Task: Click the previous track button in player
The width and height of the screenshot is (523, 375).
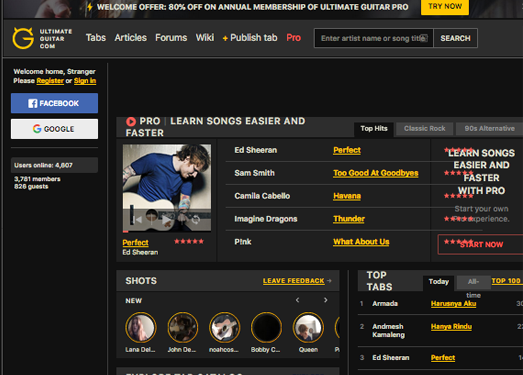Action: [x=138, y=220]
